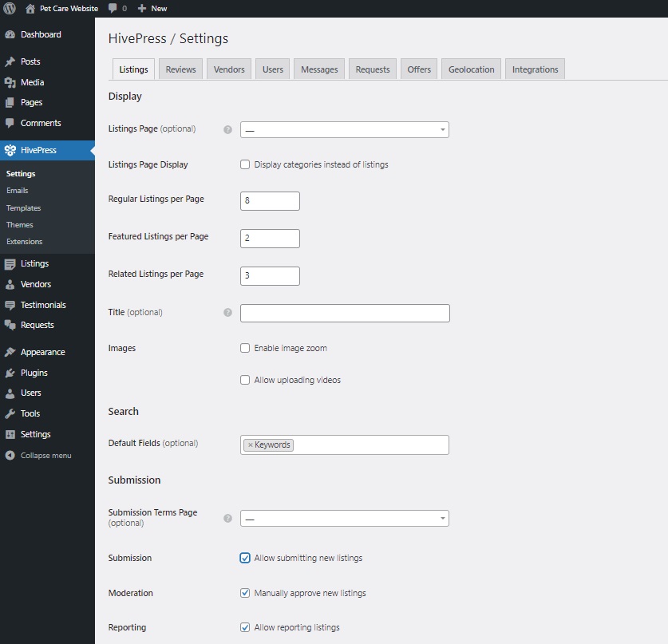
Task: Open the Reviews settings tab
Action: (180, 69)
